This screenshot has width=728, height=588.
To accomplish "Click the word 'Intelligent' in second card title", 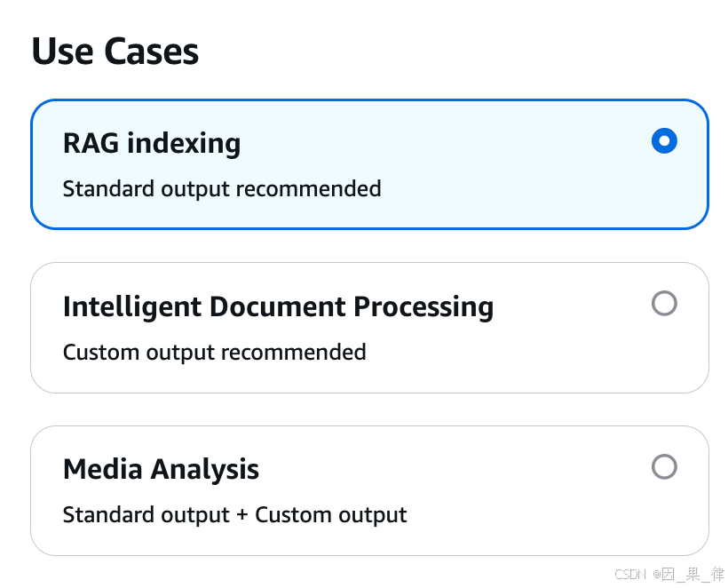I will point(132,307).
